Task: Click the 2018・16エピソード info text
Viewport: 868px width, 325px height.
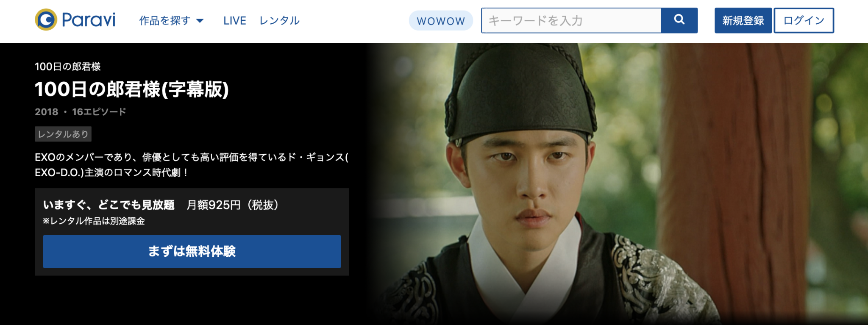Action: (x=81, y=112)
